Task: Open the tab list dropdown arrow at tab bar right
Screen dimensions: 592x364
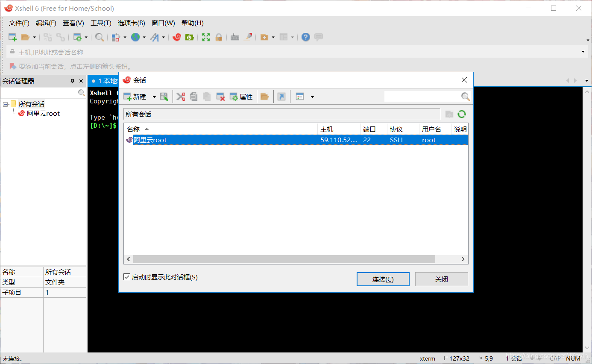Action: 586,81
